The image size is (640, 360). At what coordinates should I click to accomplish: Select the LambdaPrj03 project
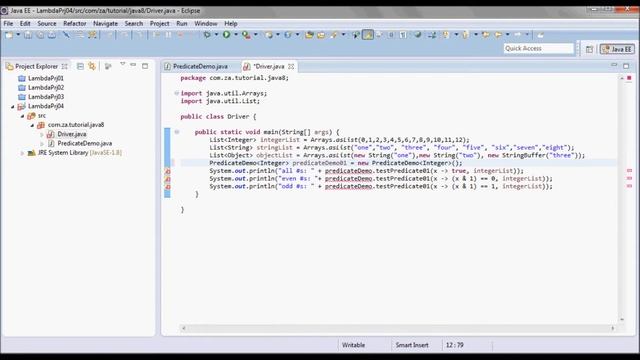coord(45,97)
